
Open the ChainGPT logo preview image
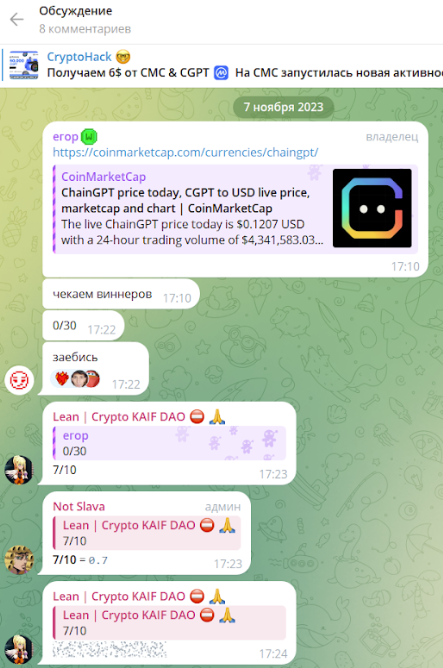pyautogui.click(x=372, y=208)
